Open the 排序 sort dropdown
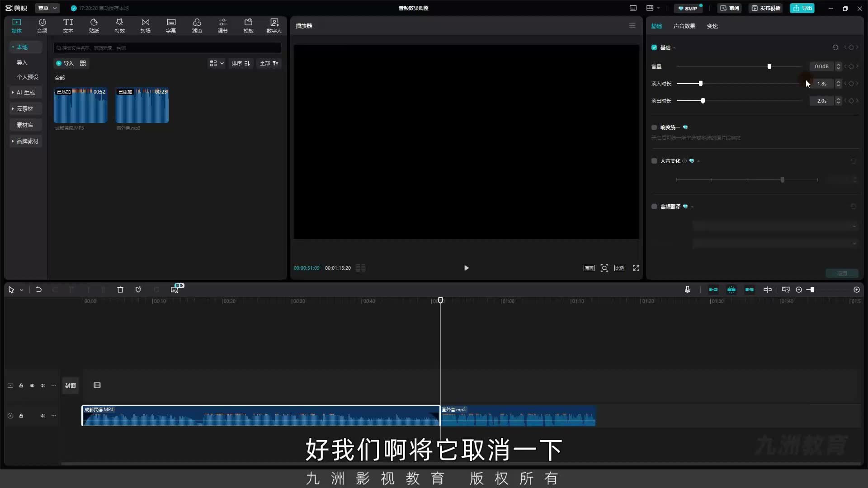Screen dimensions: 868x488 (x=241, y=63)
